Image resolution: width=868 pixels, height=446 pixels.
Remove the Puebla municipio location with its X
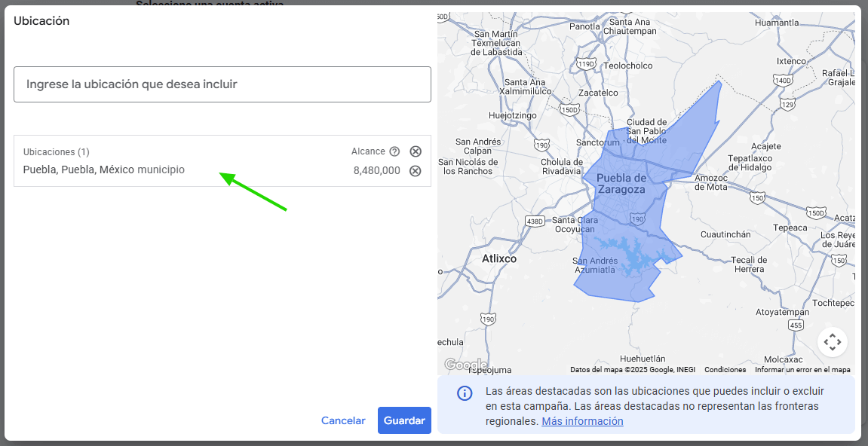coord(415,170)
